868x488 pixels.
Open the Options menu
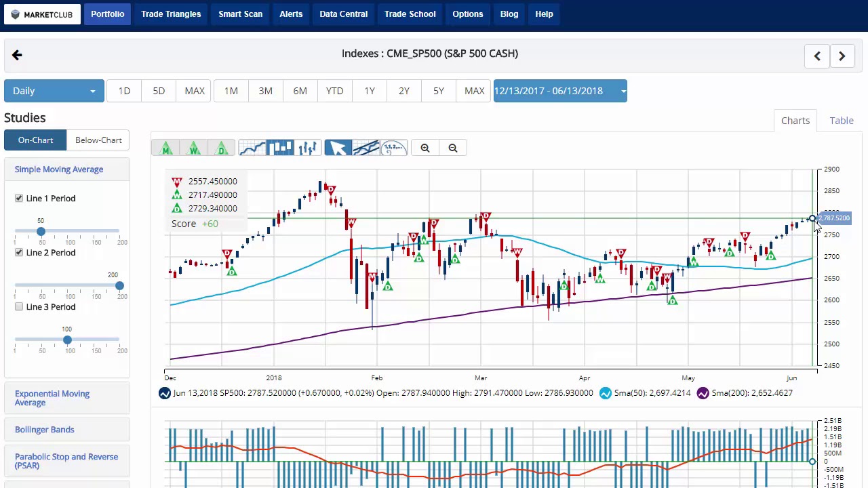(x=468, y=14)
